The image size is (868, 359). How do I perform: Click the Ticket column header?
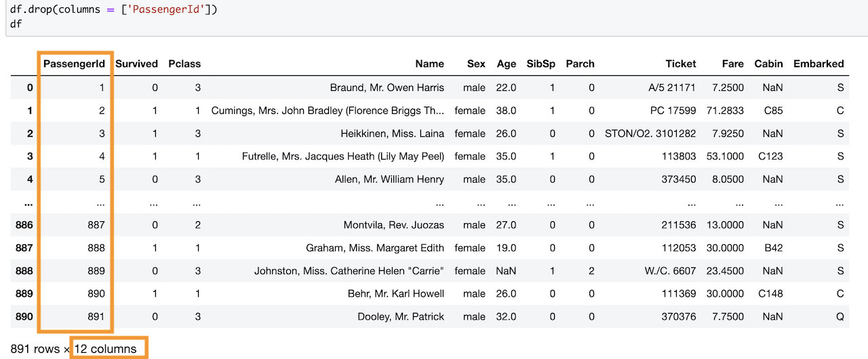[x=680, y=64]
